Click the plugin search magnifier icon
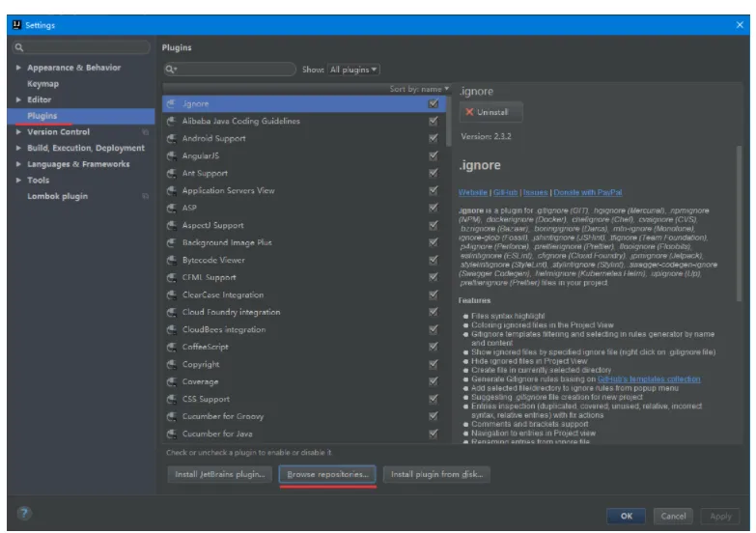This screenshot has width=756, height=533. pos(171,70)
